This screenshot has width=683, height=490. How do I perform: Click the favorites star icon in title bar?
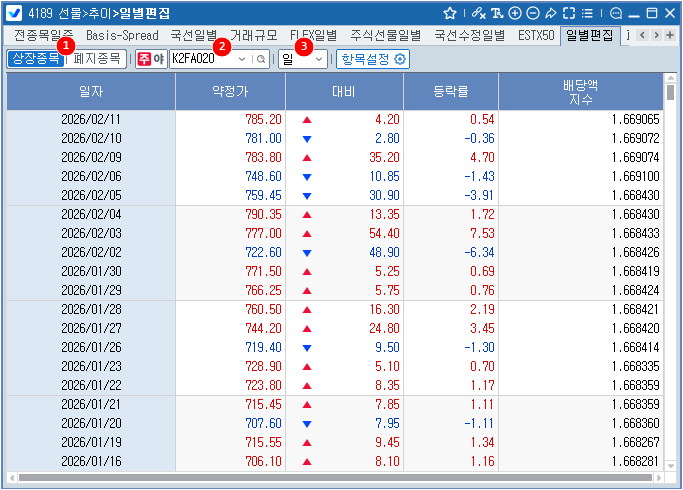click(450, 14)
